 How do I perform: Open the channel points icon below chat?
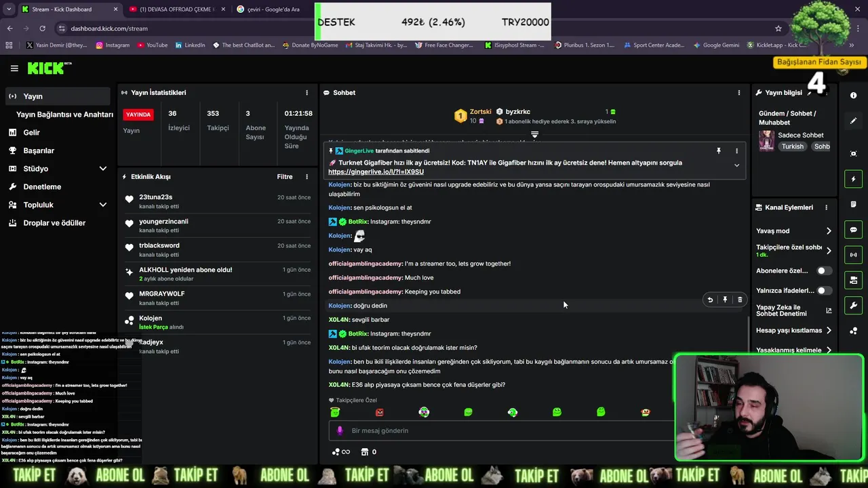(340, 452)
